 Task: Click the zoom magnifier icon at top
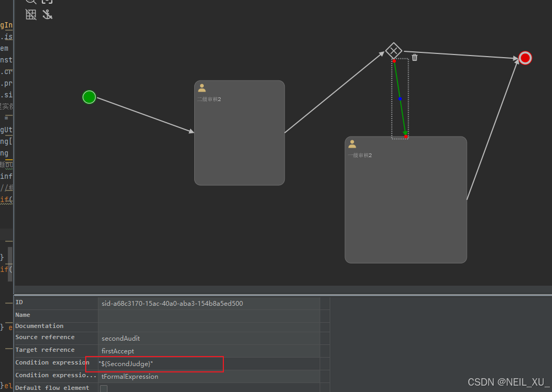click(x=31, y=1)
